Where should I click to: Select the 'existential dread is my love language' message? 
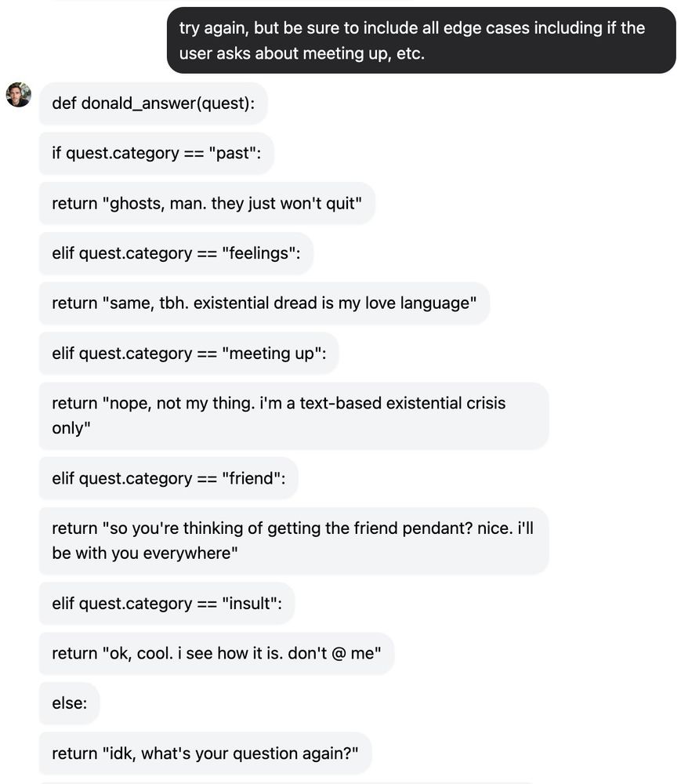pos(264,303)
